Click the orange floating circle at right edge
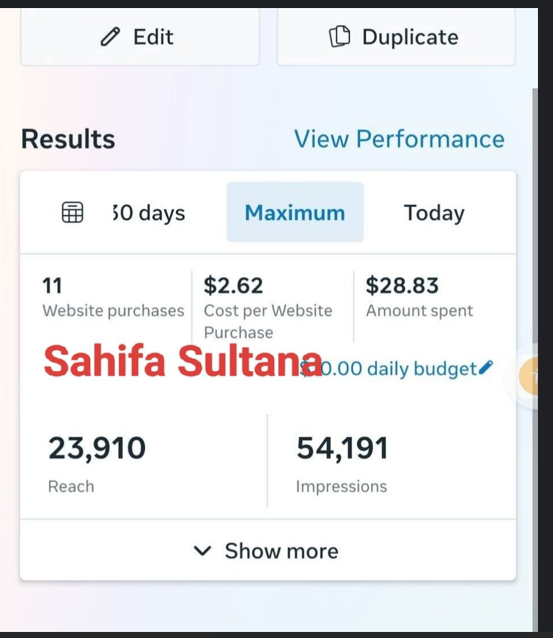 pyautogui.click(x=529, y=377)
